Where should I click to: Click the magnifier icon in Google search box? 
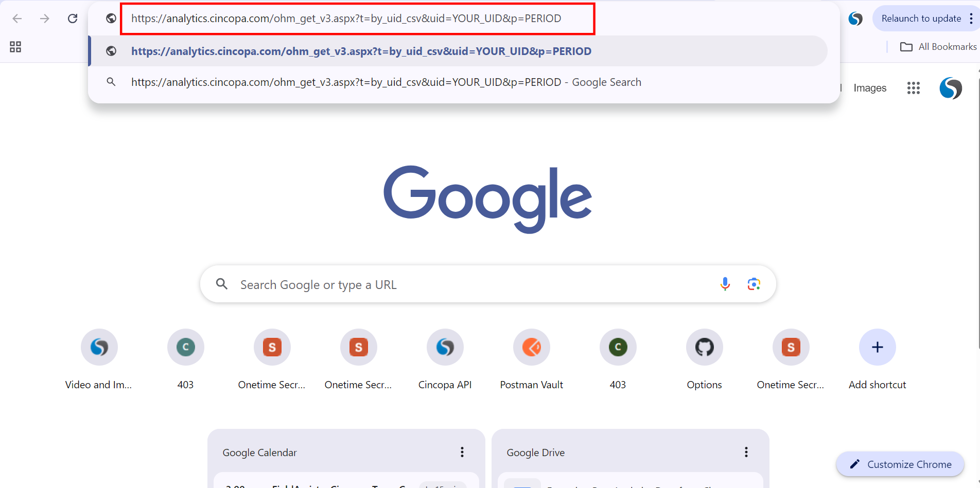[222, 284]
